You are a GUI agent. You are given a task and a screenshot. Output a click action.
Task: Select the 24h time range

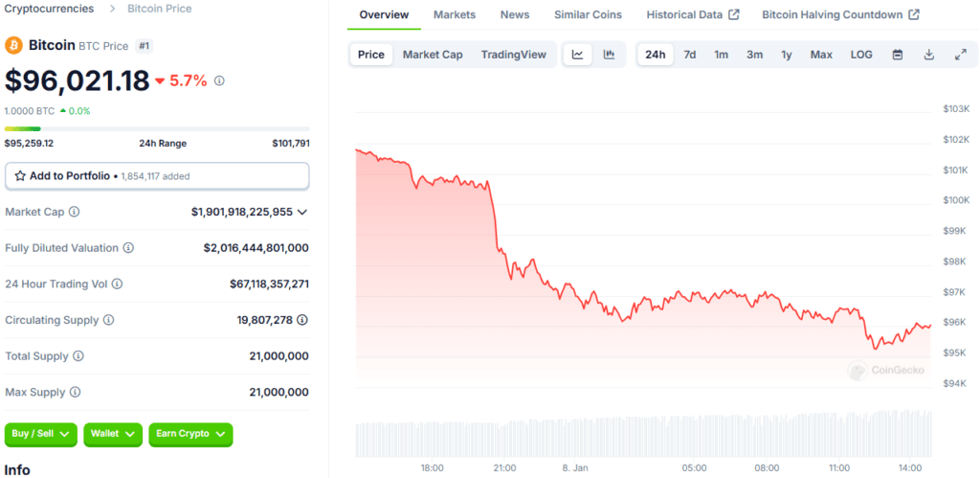655,55
